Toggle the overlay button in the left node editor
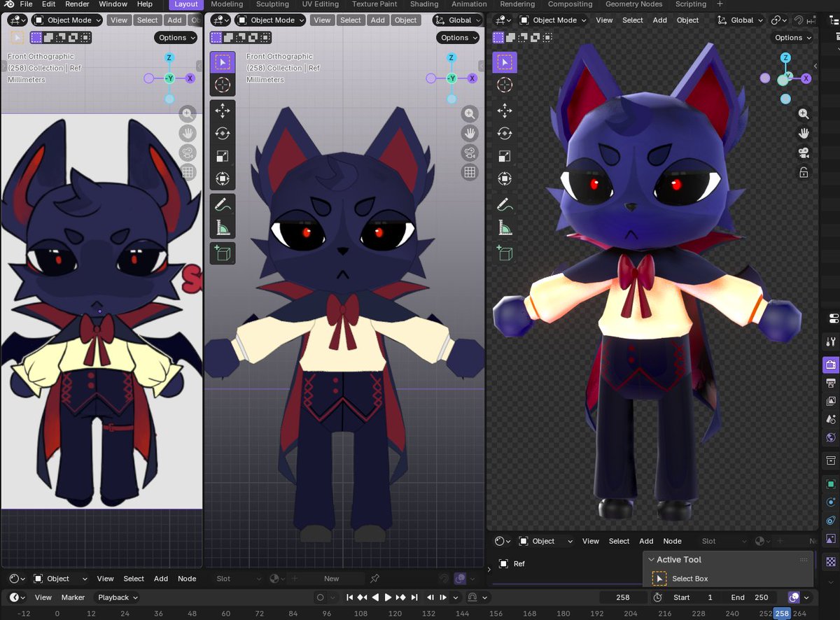Screen dimensions: 840x620 [x=461, y=579]
